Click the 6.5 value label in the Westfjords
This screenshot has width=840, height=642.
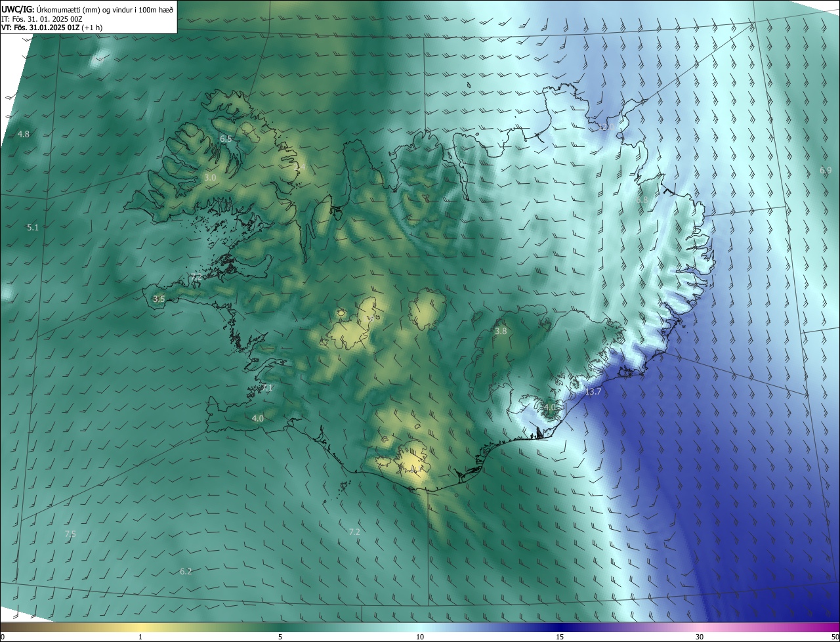pyautogui.click(x=226, y=139)
